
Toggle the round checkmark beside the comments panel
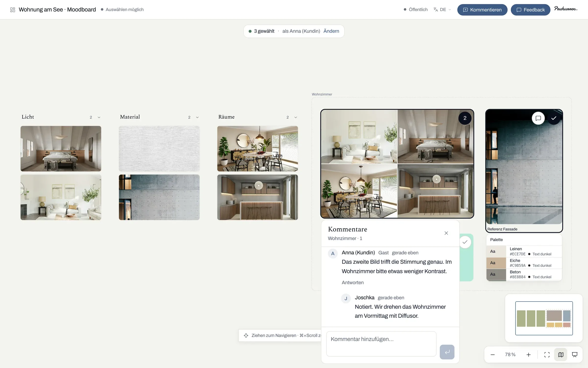click(465, 242)
